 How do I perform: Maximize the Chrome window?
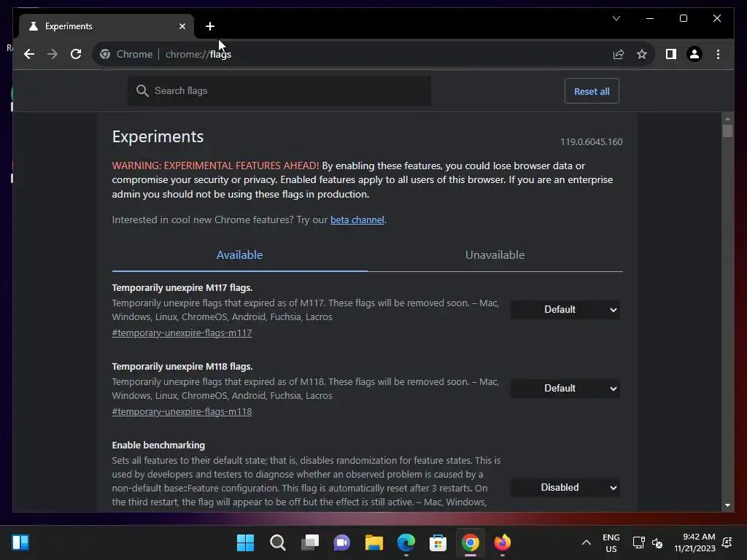point(683,18)
